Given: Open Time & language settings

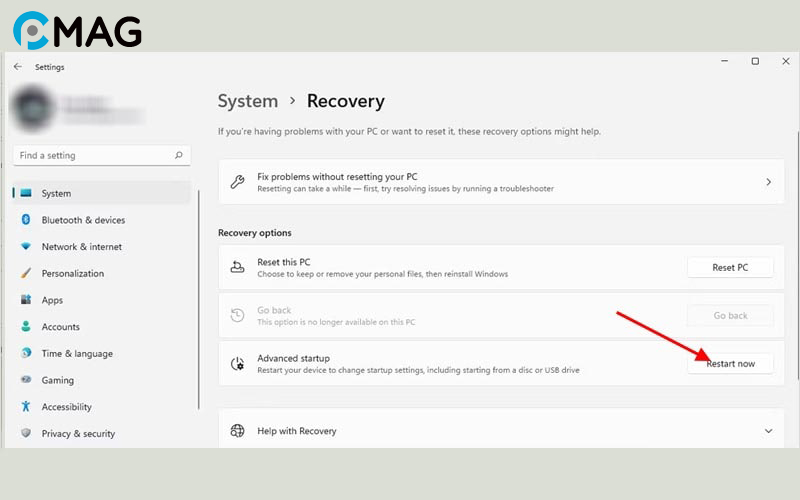Looking at the screenshot, I should coord(77,354).
